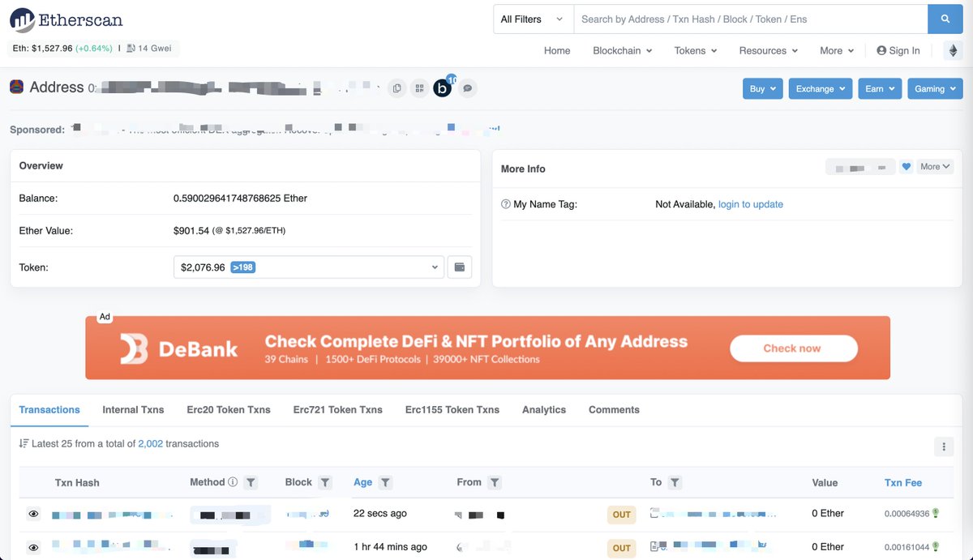Click the green fee icon for 0.00064936
This screenshot has height=560, width=973.
tap(936, 513)
